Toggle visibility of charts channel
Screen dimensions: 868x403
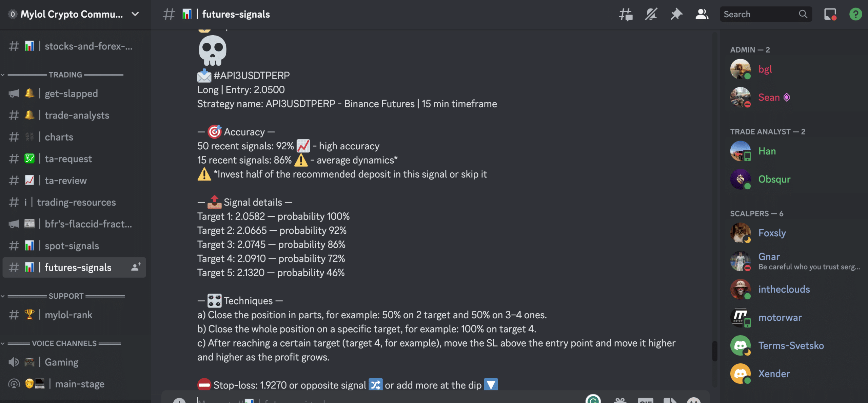pos(59,136)
